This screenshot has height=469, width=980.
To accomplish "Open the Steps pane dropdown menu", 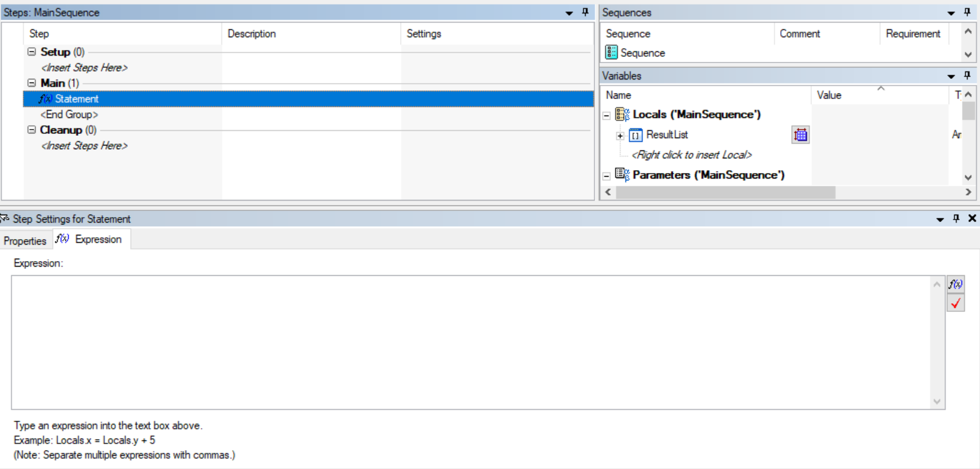I will point(569,13).
